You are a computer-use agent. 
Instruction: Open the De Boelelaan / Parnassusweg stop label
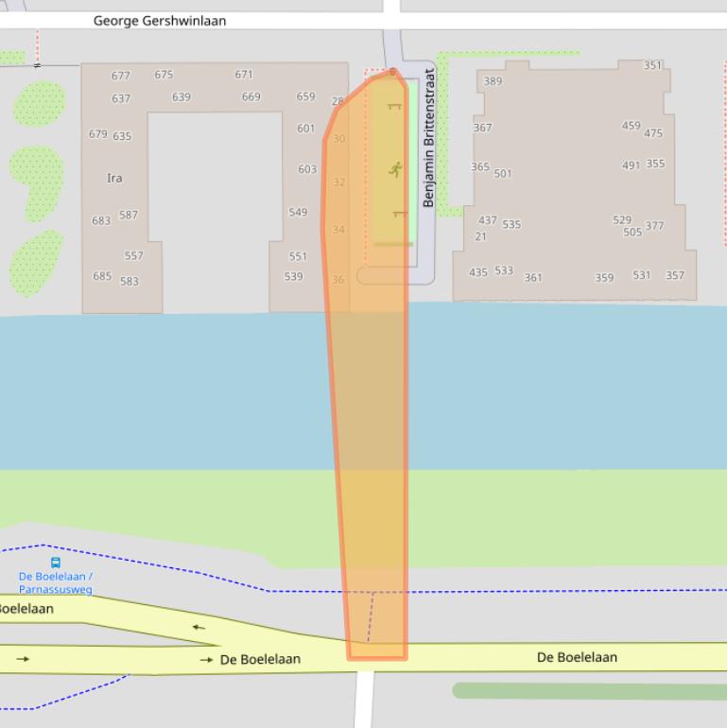(x=56, y=582)
